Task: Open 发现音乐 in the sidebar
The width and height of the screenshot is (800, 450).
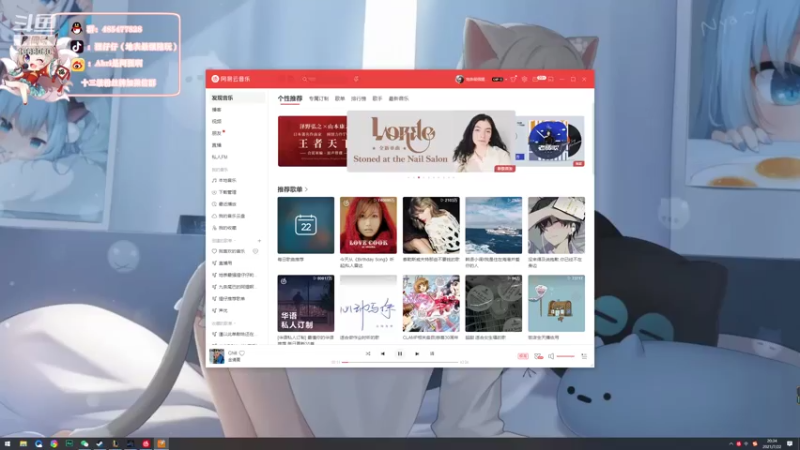Action: pos(236,97)
